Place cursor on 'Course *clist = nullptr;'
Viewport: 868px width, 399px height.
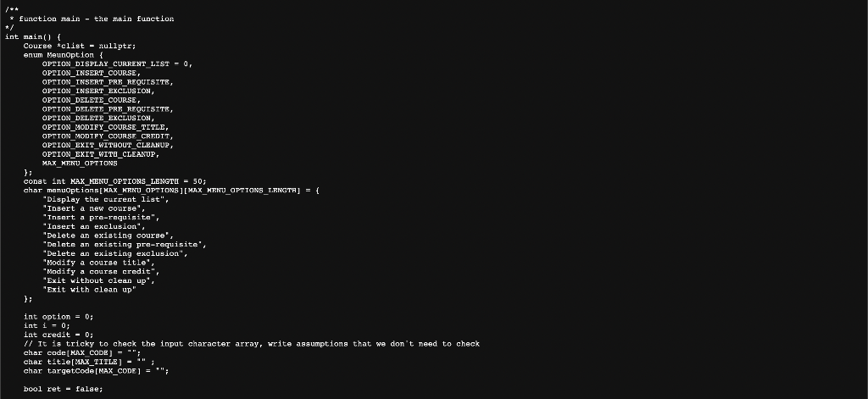click(x=79, y=46)
